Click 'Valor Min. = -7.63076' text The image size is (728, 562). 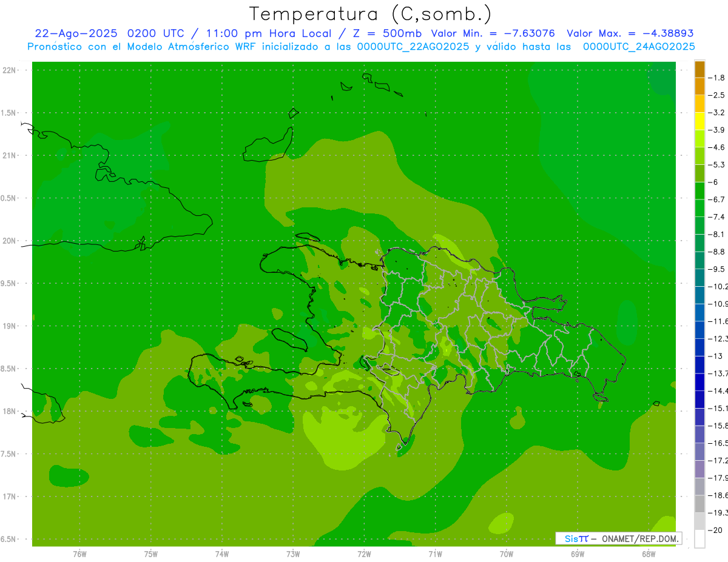click(493, 33)
